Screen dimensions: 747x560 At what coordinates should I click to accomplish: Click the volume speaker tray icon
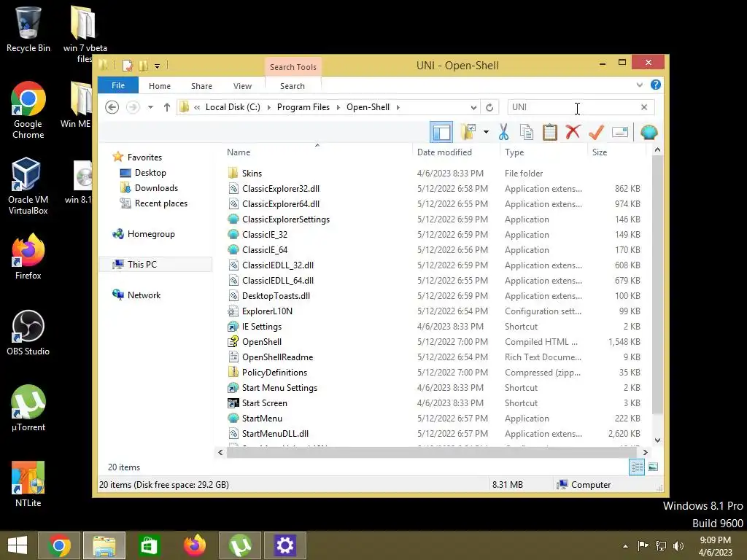click(678, 545)
